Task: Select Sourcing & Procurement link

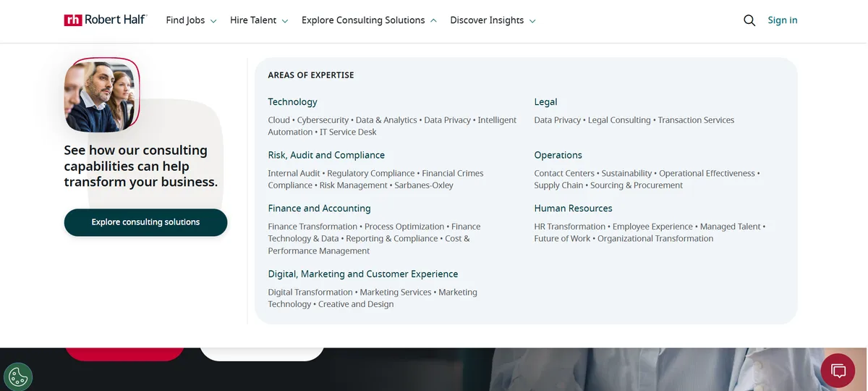Action: click(637, 185)
